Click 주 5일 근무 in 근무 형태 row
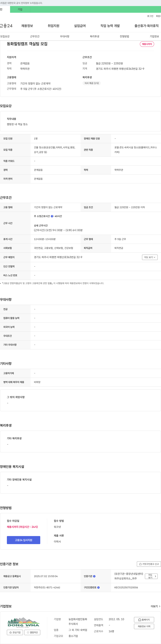 tap(120, 239)
